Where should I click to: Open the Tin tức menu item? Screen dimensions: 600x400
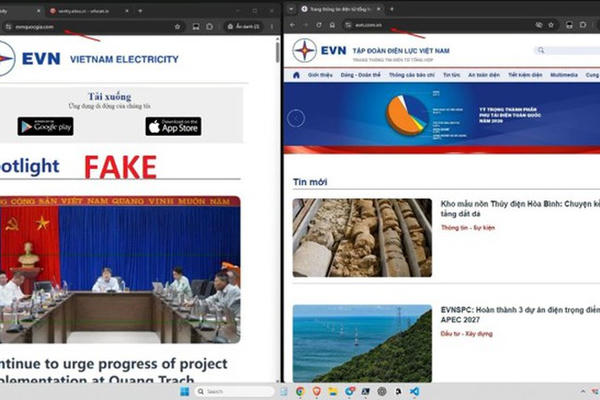pos(452,75)
